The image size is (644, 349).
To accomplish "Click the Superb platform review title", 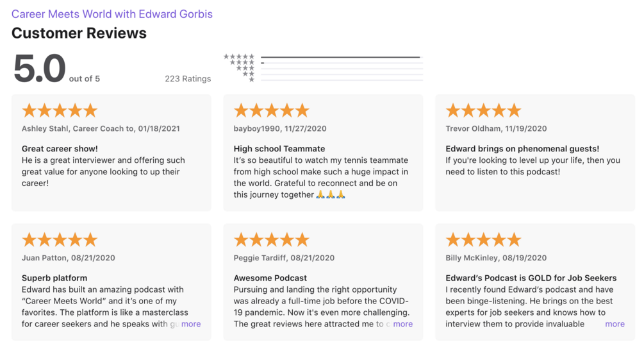I will (54, 278).
